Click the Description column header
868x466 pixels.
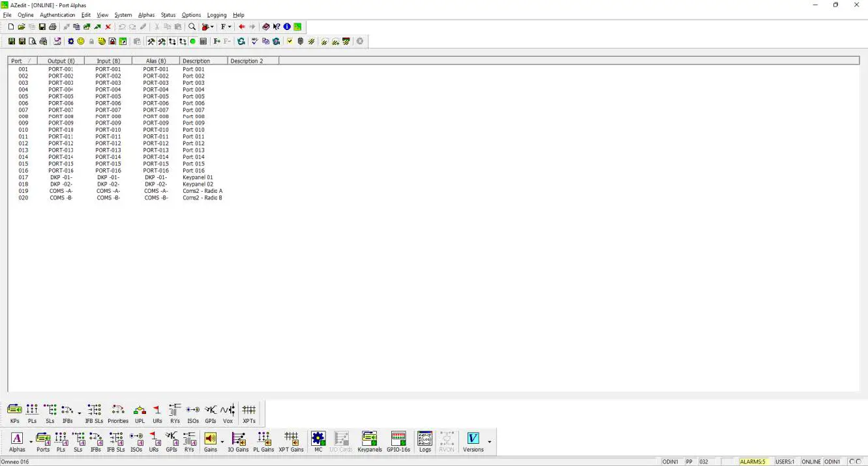tap(203, 61)
